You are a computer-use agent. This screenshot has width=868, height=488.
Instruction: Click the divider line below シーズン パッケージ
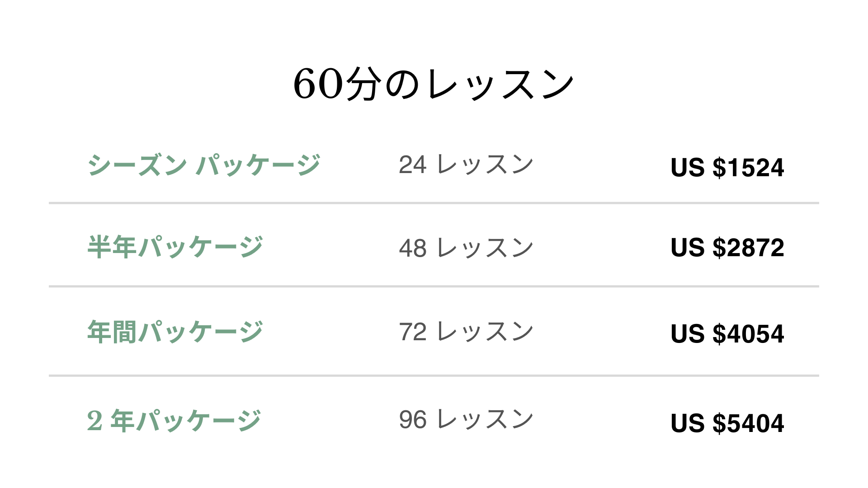(x=434, y=203)
